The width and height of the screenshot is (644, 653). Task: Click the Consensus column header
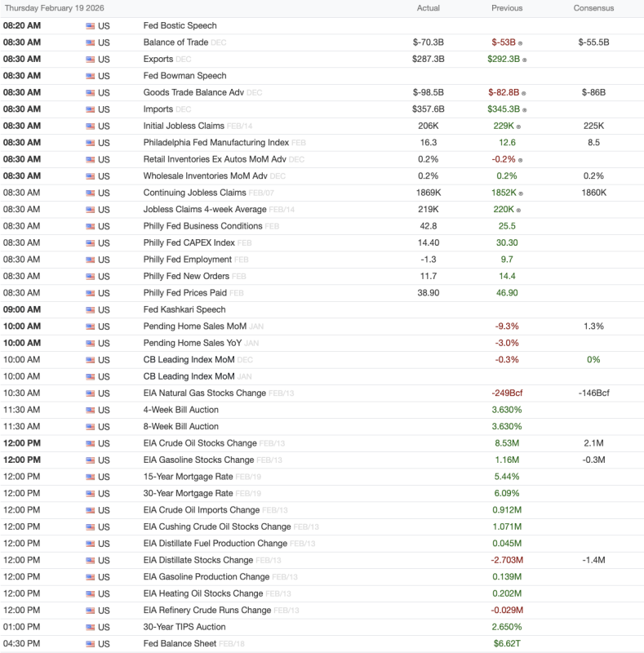(593, 8)
